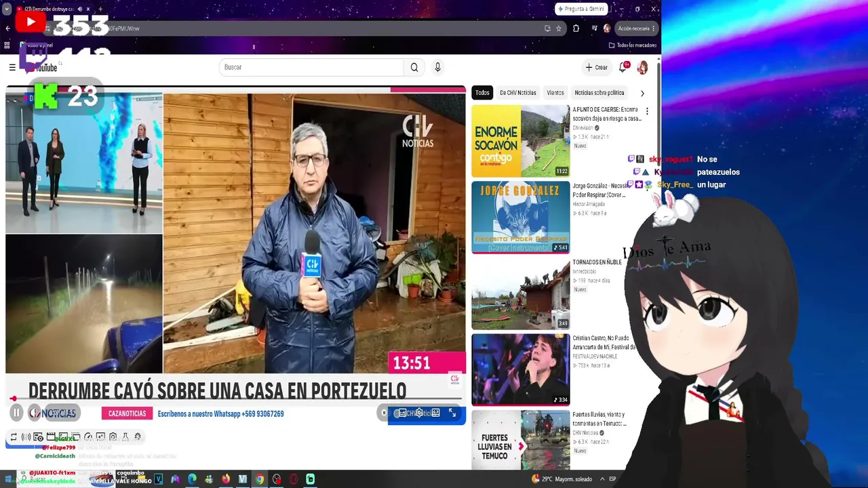Open the YouTube account avatar menu

[642, 67]
